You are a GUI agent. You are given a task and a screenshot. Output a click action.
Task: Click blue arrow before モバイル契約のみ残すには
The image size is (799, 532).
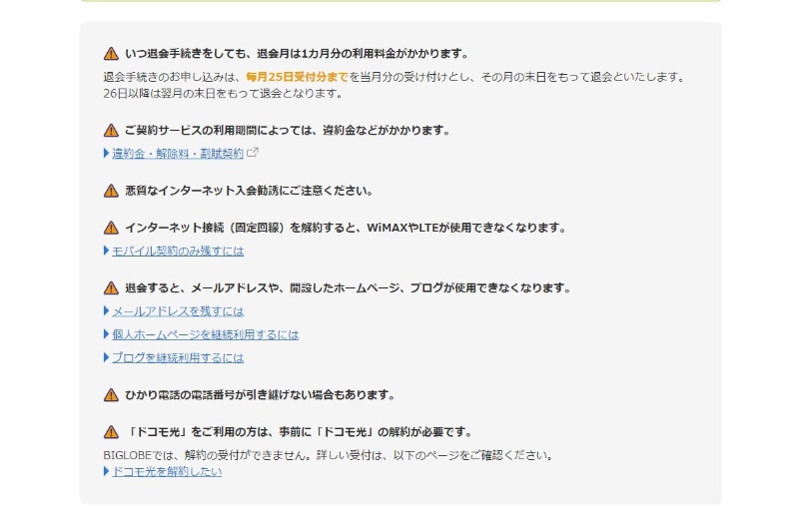(x=106, y=251)
